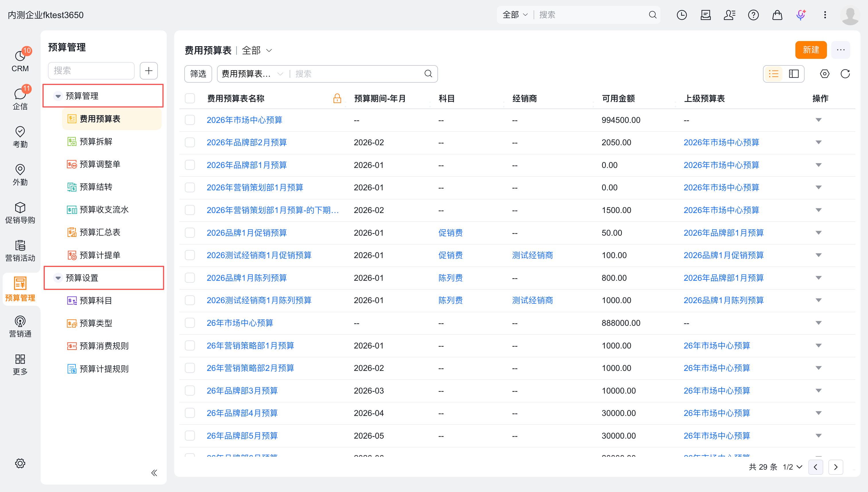Open 营销活动 module icon
The height and width of the screenshot is (492, 868).
click(x=20, y=250)
